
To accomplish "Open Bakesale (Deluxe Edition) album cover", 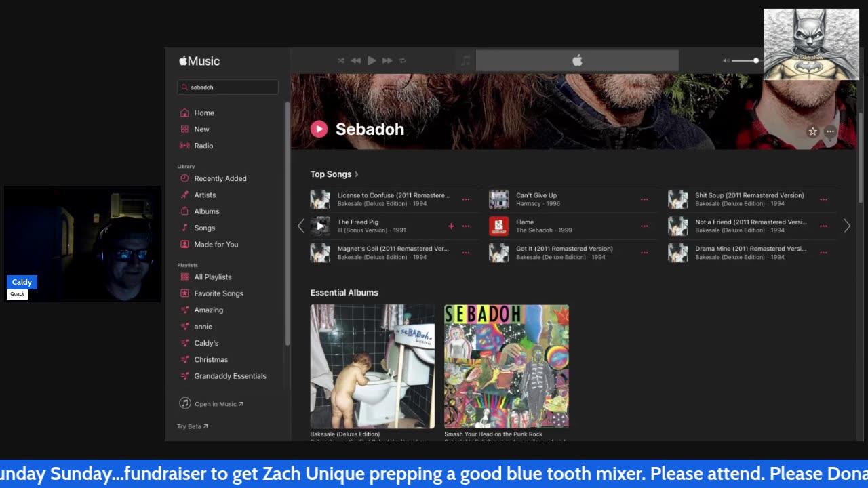I will point(372,366).
